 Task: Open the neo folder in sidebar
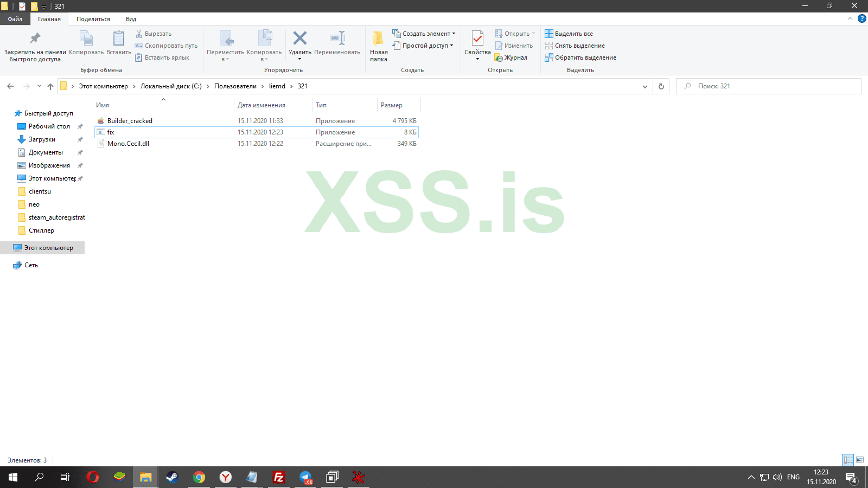[x=34, y=204]
